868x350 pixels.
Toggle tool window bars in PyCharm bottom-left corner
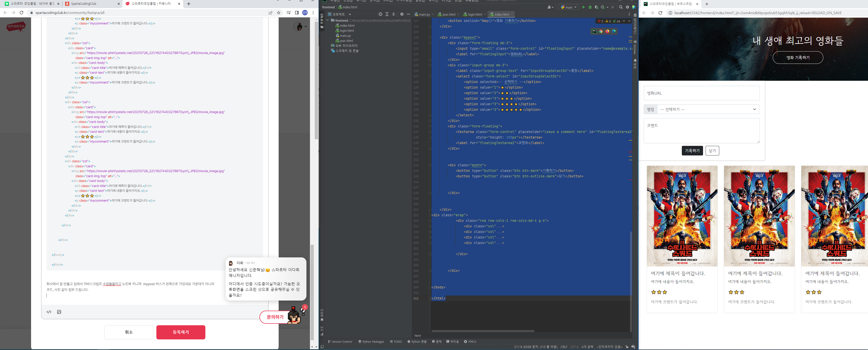pyautogui.click(x=322, y=347)
